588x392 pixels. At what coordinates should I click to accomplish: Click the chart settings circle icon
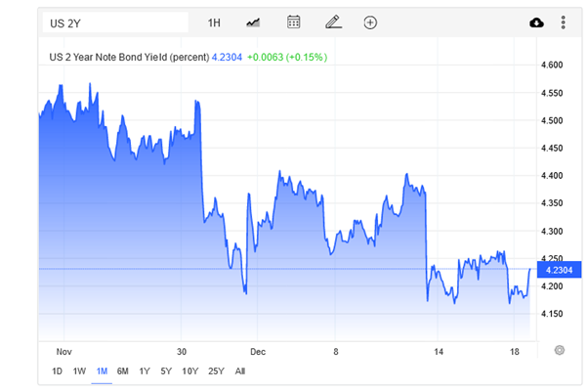pyautogui.click(x=559, y=349)
